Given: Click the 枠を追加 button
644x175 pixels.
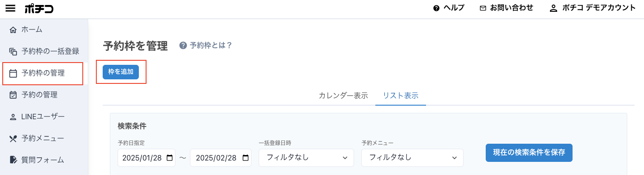Looking at the screenshot, I should click(x=121, y=72).
